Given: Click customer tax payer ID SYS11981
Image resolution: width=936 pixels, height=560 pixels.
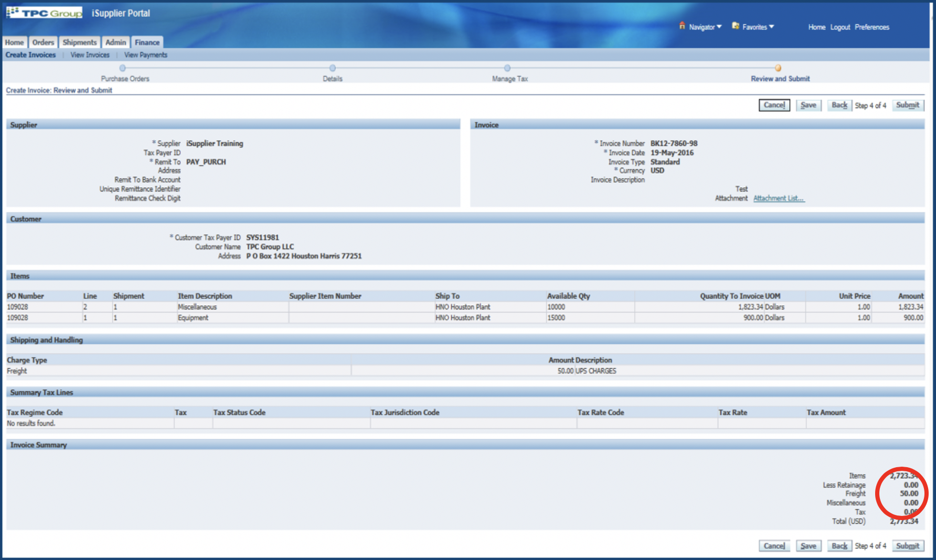Looking at the screenshot, I should (x=263, y=238).
